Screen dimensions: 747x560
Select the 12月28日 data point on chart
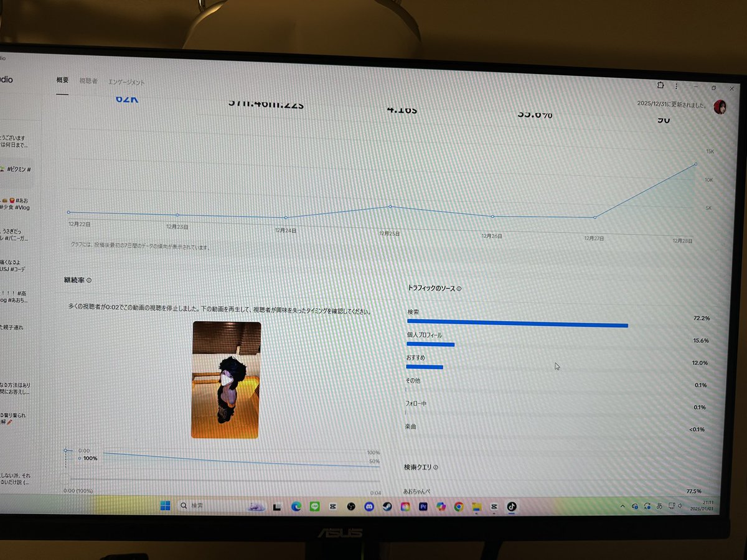(695, 164)
